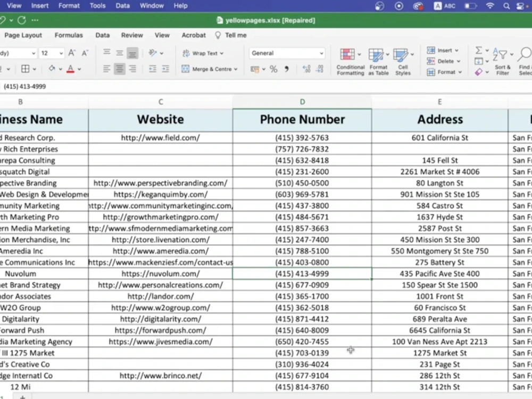Screen dimensions: 532x399
Task: Click Insert cells button
Action: coord(443,50)
